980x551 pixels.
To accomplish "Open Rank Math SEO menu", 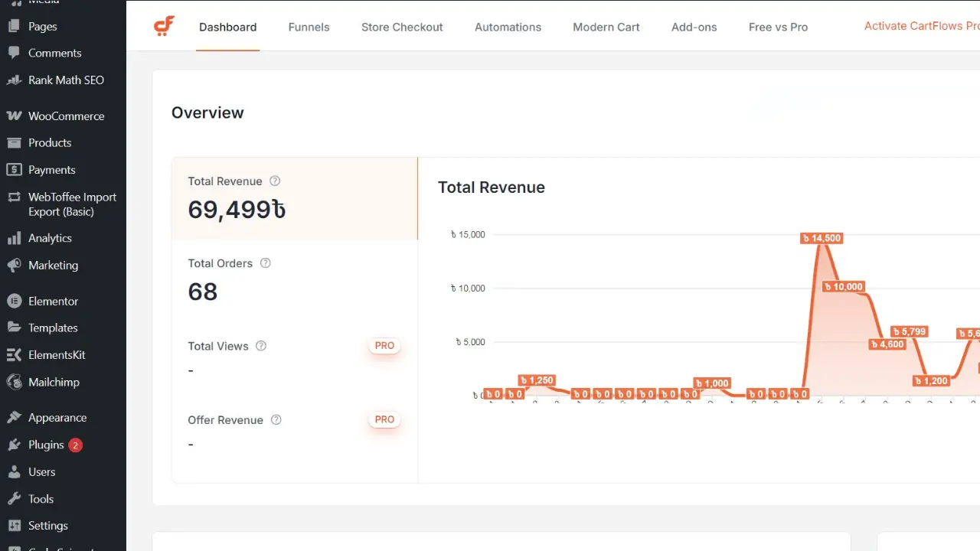I will tap(65, 80).
